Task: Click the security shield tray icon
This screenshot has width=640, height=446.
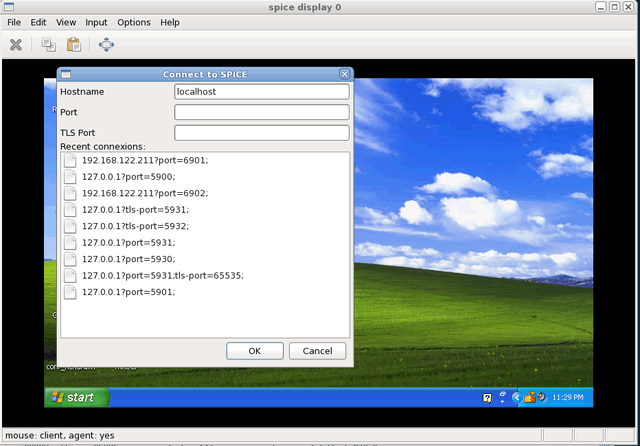Action: tap(530, 397)
